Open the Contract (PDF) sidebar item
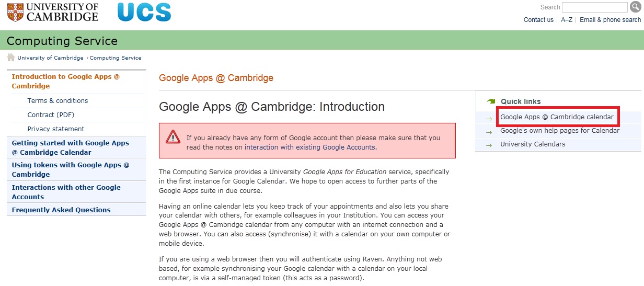 [51, 115]
